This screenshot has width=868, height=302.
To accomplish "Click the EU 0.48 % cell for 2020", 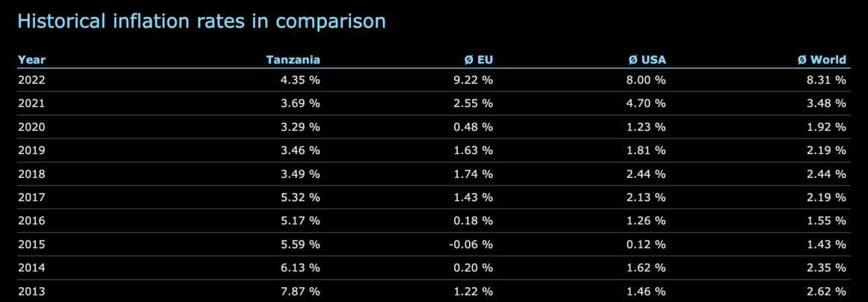I will [471, 126].
